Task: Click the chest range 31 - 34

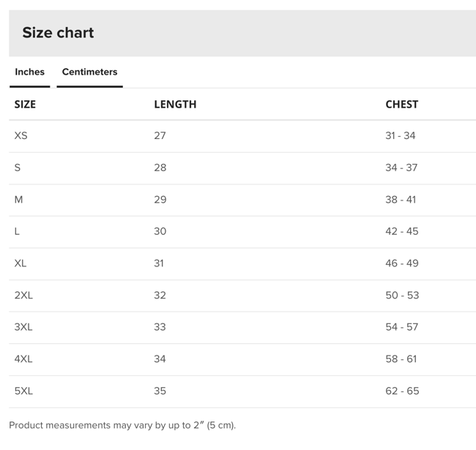Action: coord(400,135)
